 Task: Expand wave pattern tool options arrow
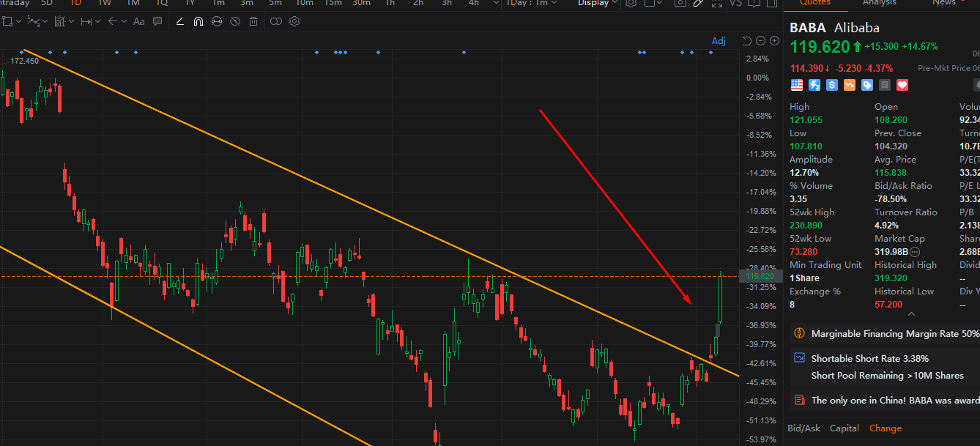tap(45, 21)
